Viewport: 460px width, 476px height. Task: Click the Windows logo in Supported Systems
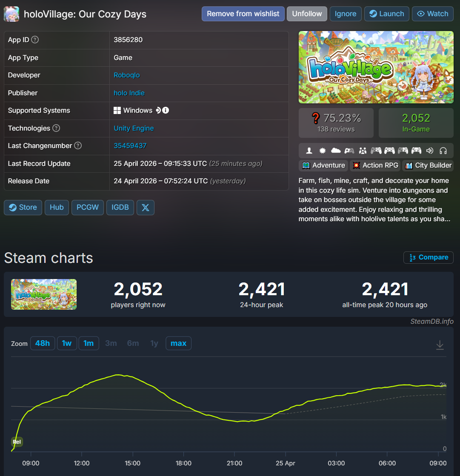(117, 111)
